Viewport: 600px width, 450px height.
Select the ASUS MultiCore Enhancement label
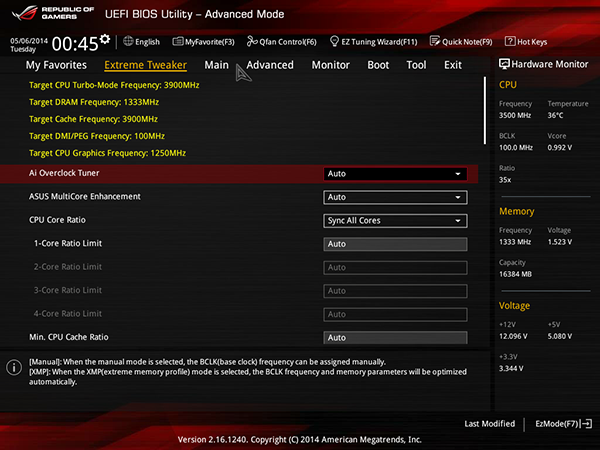click(85, 196)
